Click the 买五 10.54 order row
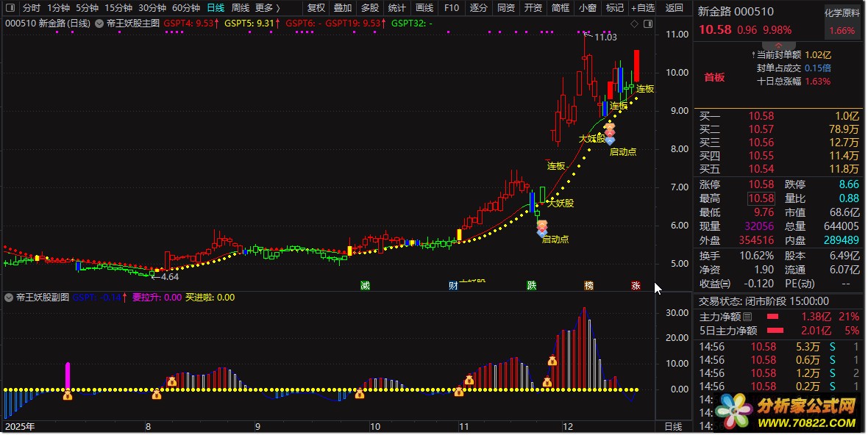868x435 pixels. click(x=778, y=169)
